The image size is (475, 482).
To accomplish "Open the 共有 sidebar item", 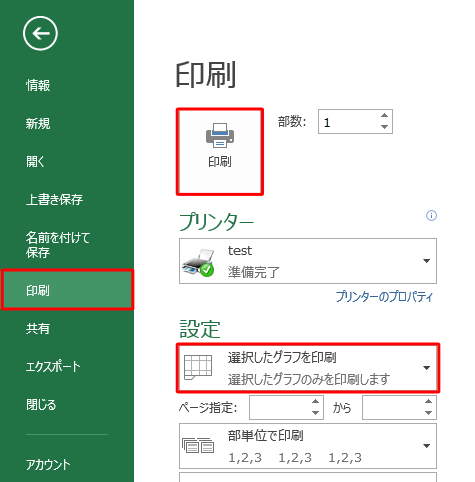I will 38,329.
